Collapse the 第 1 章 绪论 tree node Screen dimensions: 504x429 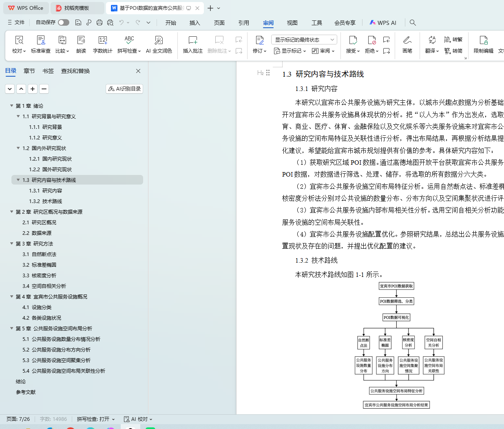click(x=12, y=106)
